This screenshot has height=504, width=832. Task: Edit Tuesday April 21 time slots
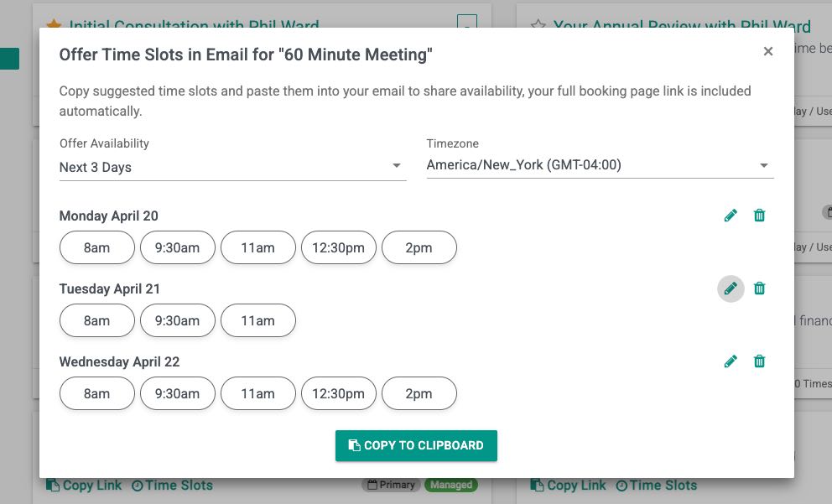pos(731,288)
